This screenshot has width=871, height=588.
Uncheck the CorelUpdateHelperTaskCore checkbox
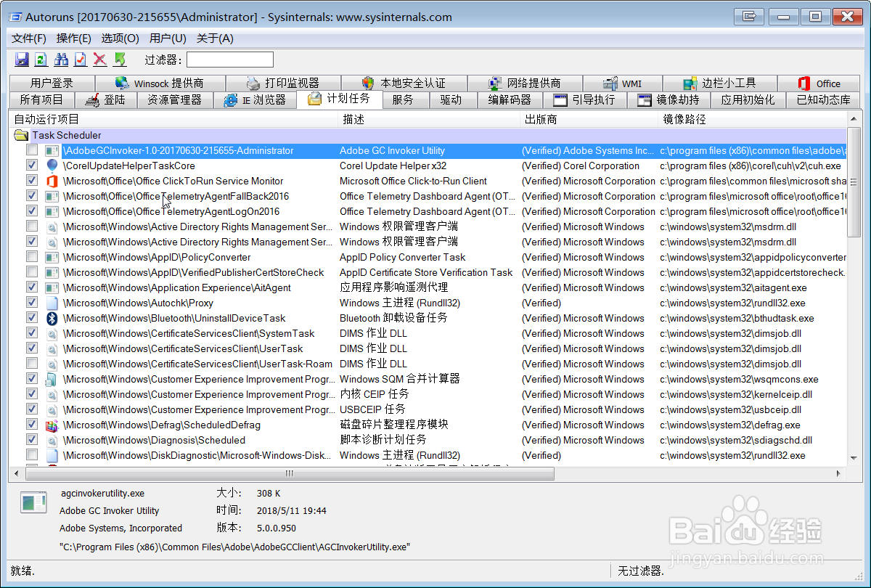tap(32, 166)
